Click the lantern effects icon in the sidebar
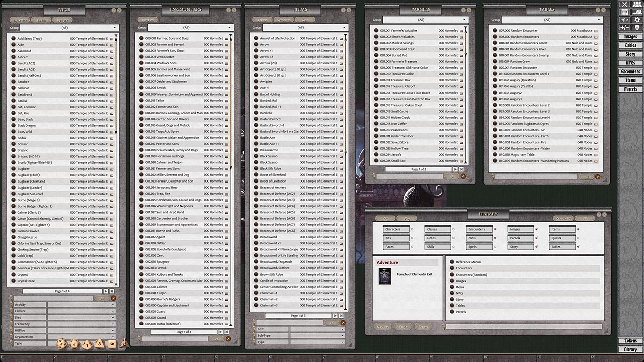The width and height of the screenshot is (644, 362). (x=624, y=20)
